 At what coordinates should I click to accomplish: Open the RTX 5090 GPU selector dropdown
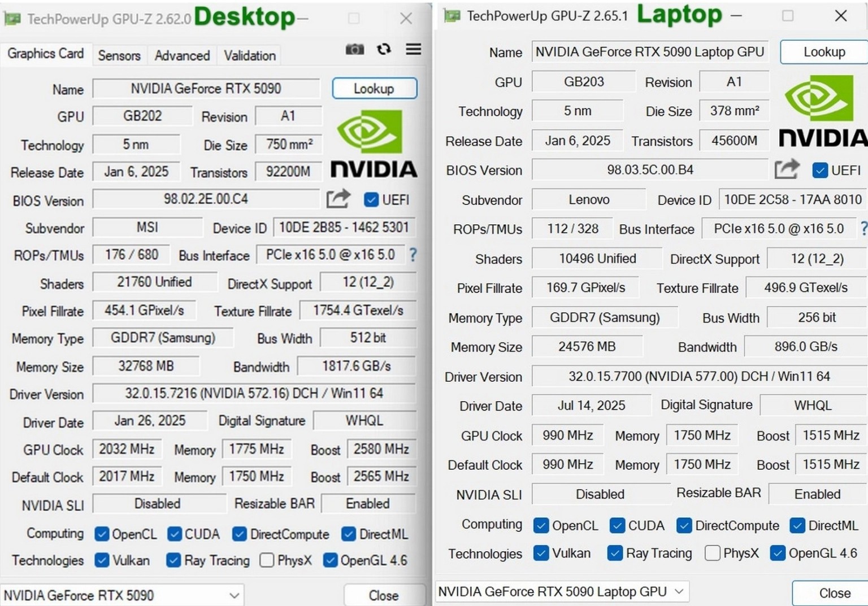pos(122,595)
